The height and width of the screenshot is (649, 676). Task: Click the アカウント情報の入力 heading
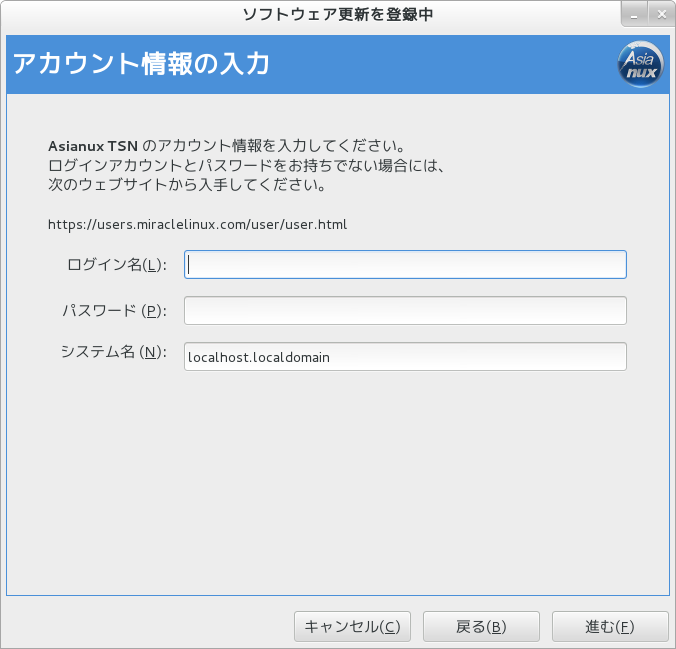pyautogui.click(x=141, y=65)
